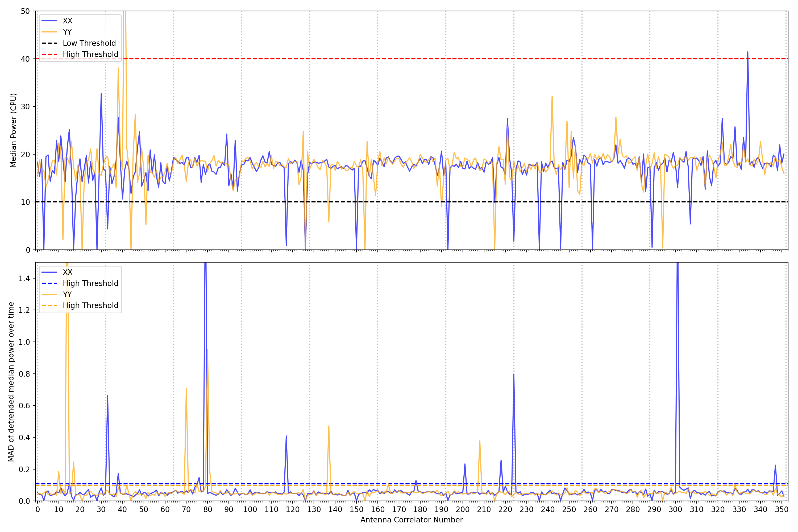
Task: Click Low Threshold legend label in top plot
Action: pos(89,43)
